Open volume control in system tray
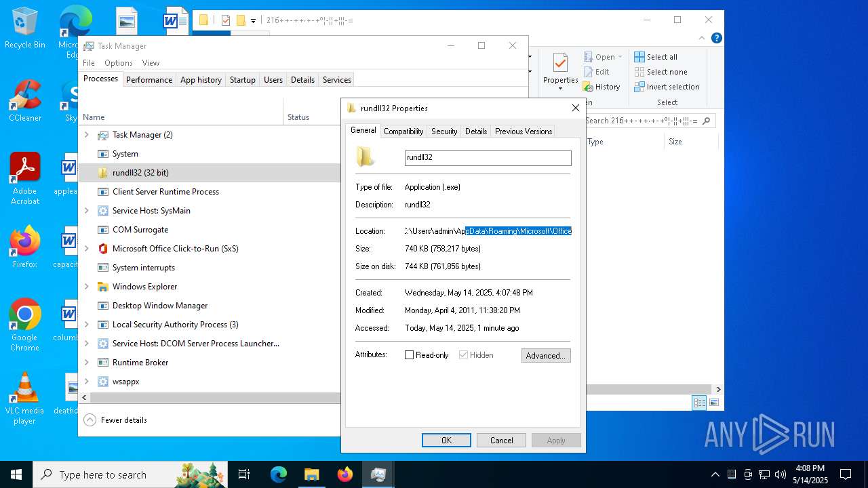Viewport: 868px width, 488px height. (x=781, y=474)
